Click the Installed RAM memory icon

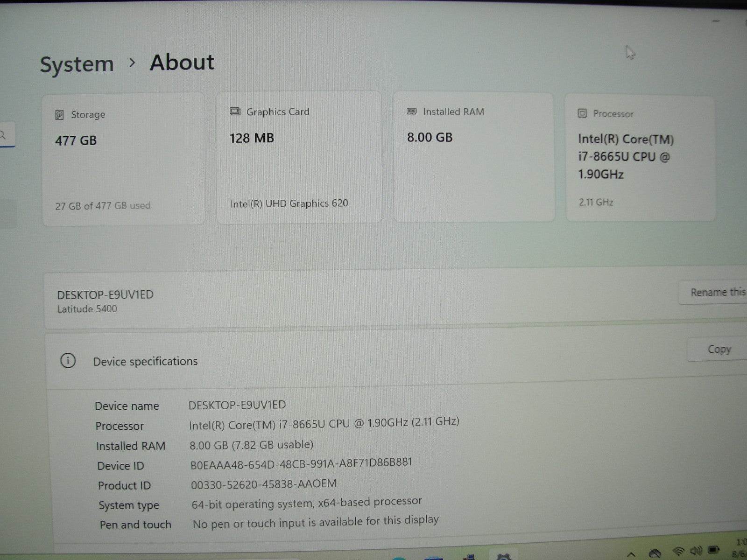coord(411,112)
